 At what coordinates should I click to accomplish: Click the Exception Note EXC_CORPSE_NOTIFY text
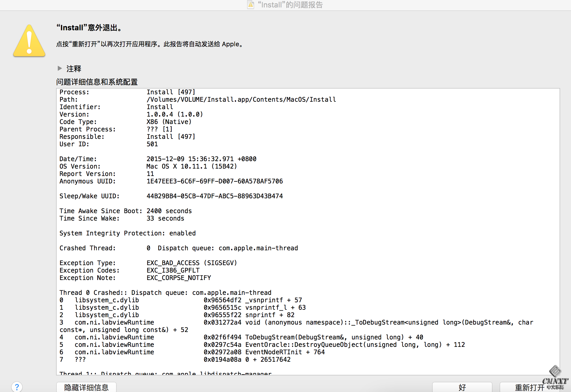[x=179, y=278]
